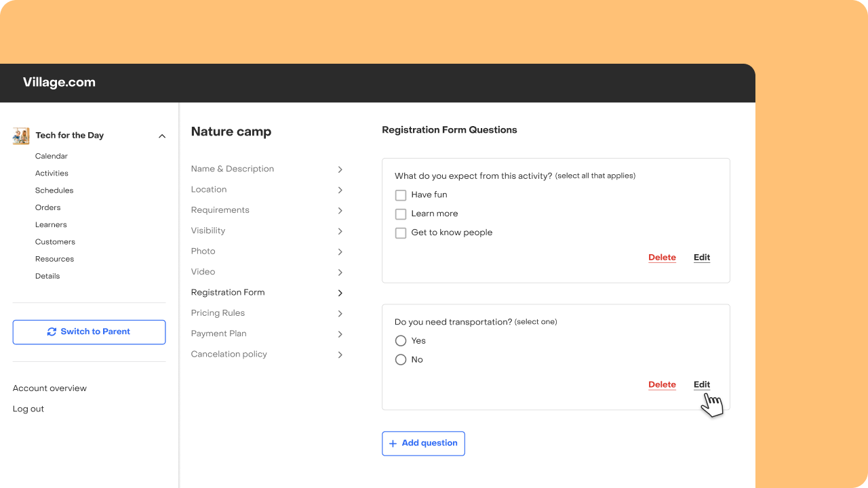Viewport: 868px width, 488px height.
Task: Select the Cancelation policy section
Action: [x=229, y=354]
